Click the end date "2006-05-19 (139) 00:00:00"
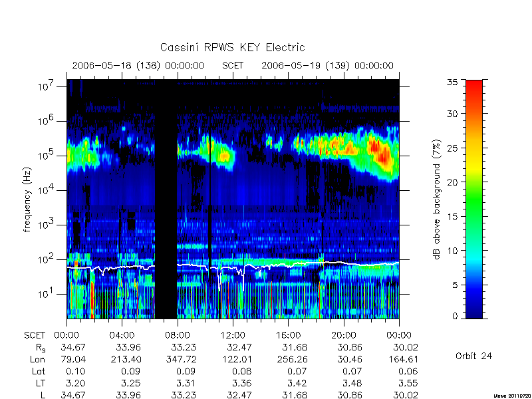This screenshot has height=399, width=532. pos(327,65)
